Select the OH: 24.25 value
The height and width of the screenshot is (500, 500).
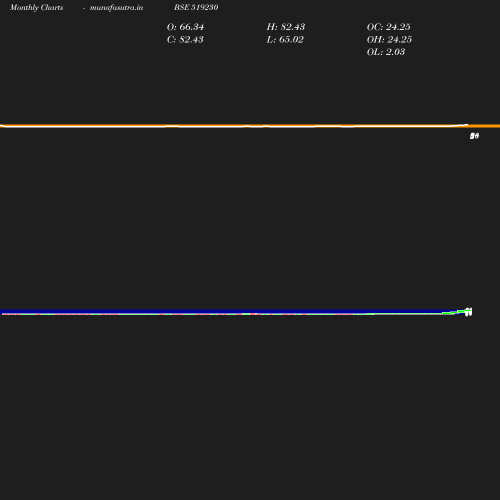tap(389, 39)
